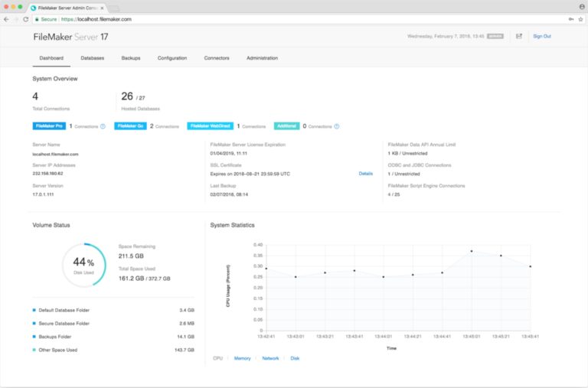The height and width of the screenshot is (388, 588).
Task: Click Default Database Folder legend square
Action: pyautogui.click(x=34, y=310)
